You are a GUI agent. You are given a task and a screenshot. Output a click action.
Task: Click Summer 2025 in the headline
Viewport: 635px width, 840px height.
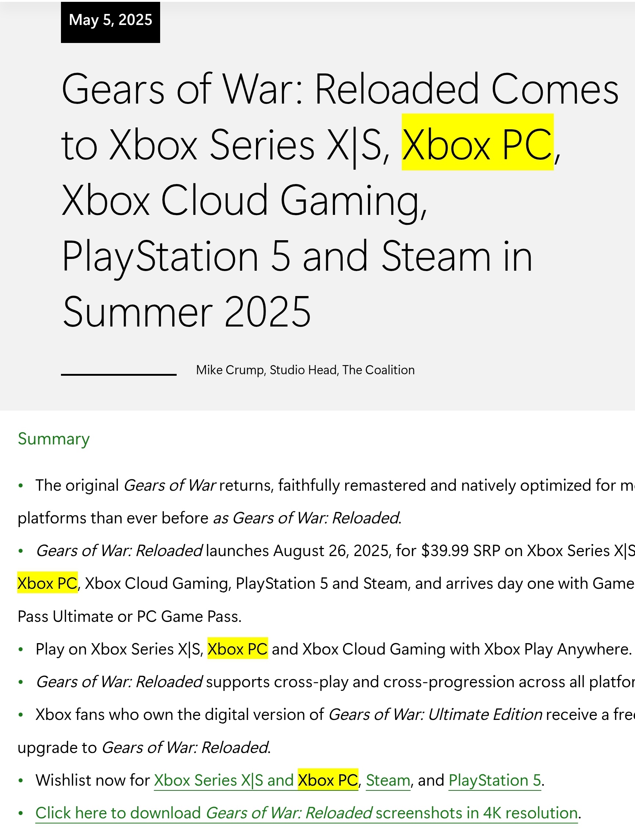pyautogui.click(x=187, y=312)
